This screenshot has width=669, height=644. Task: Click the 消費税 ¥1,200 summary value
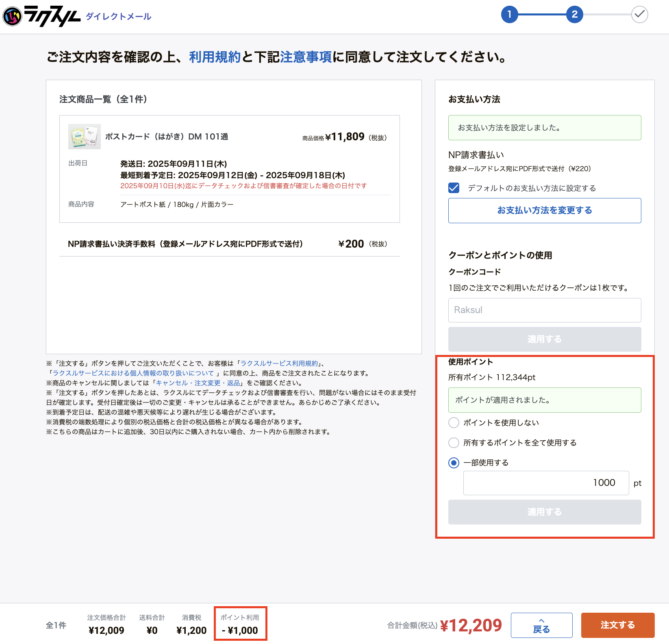[191, 631]
